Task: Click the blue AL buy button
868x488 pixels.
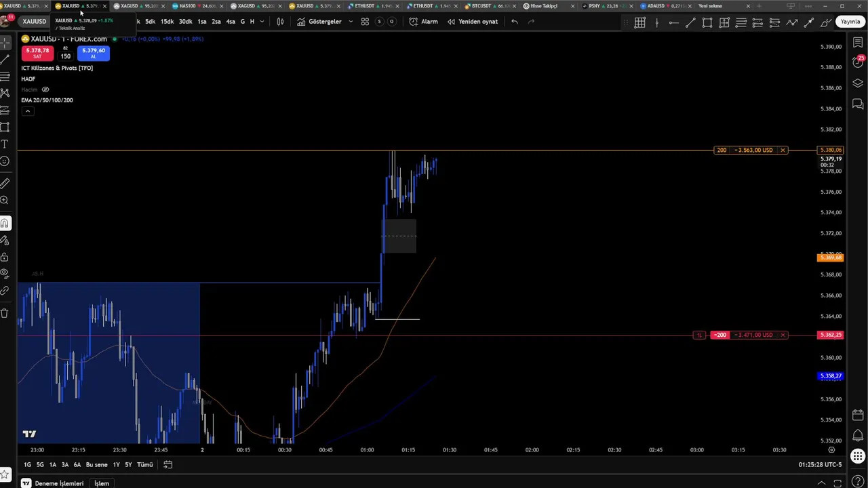Action: tap(94, 53)
